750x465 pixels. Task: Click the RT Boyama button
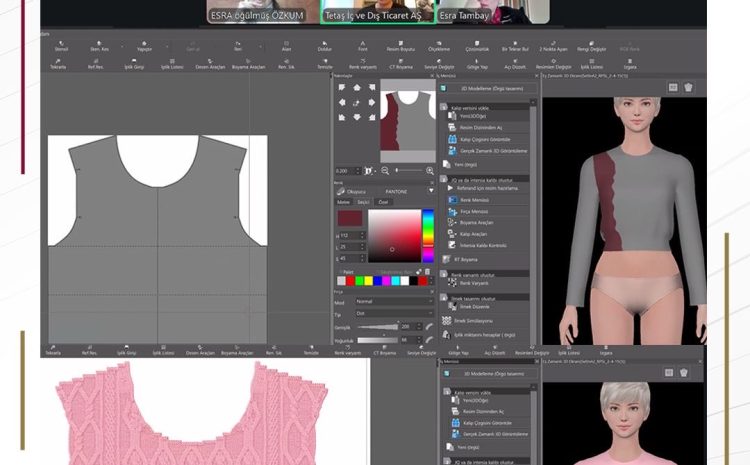pyautogui.click(x=466, y=259)
